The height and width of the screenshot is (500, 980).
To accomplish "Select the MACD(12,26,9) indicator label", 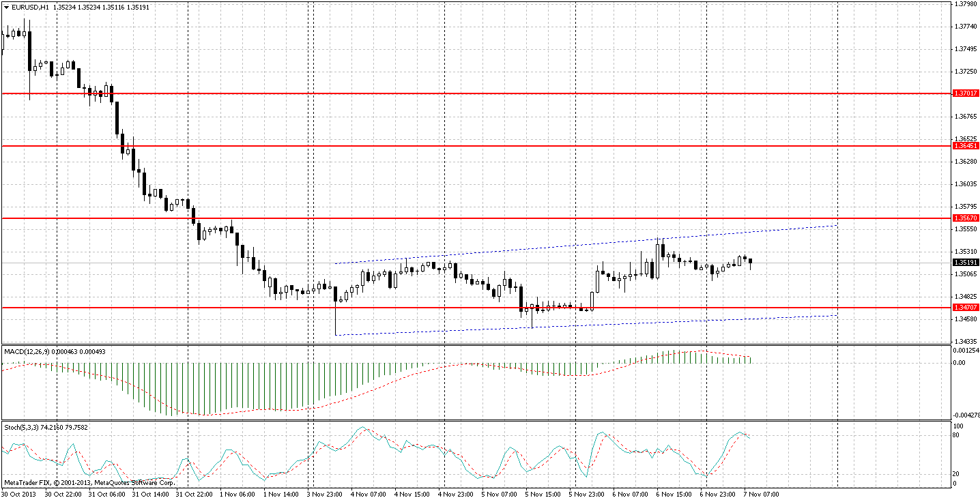I will (x=27, y=351).
